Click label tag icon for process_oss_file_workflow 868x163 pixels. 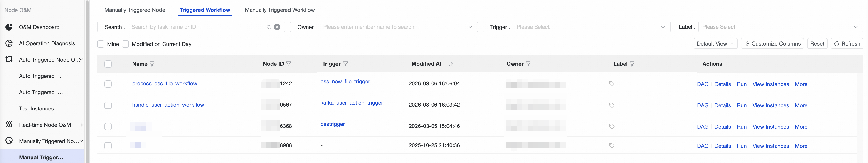click(x=612, y=84)
